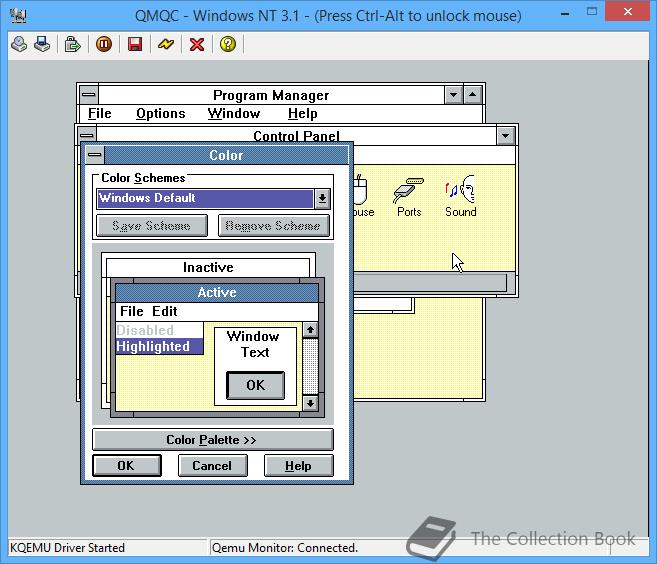Select the Windows Default scheme field
Viewport: 657px width, 564px height.
pyautogui.click(x=205, y=199)
